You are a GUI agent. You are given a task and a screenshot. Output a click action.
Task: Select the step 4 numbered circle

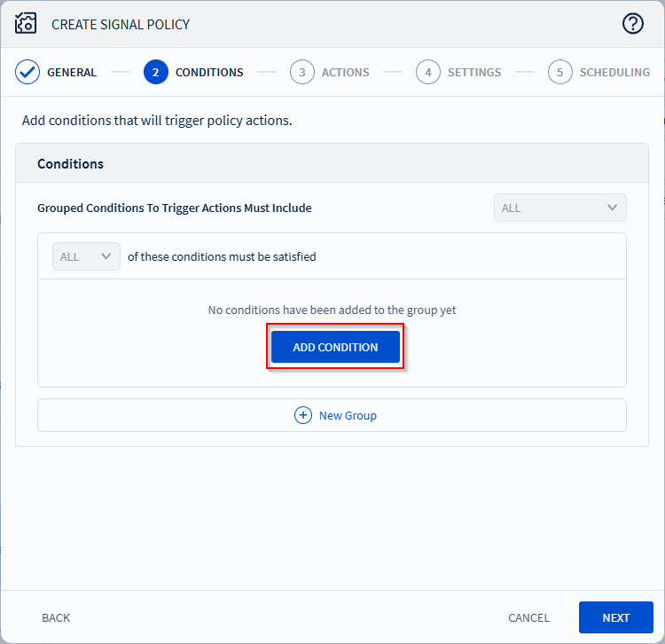point(428,73)
